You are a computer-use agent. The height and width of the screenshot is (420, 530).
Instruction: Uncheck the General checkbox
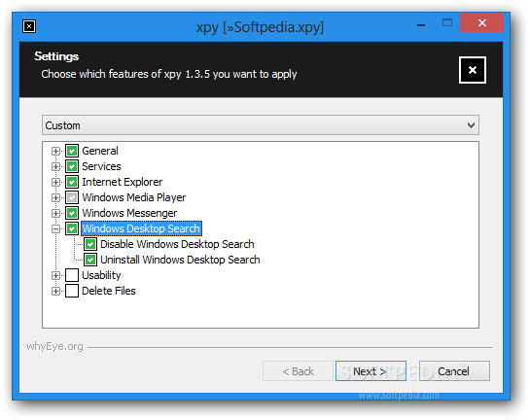click(x=72, y=151)
